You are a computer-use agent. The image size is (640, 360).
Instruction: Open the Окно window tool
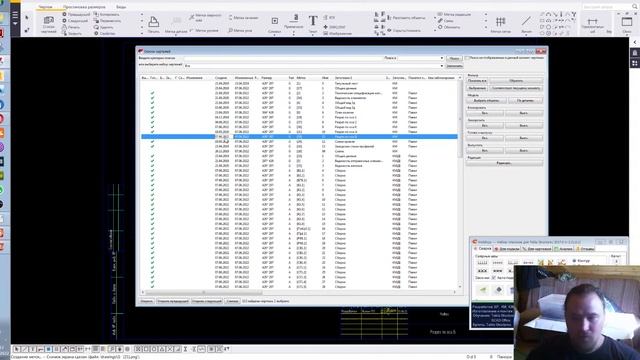tap(627, 24)
